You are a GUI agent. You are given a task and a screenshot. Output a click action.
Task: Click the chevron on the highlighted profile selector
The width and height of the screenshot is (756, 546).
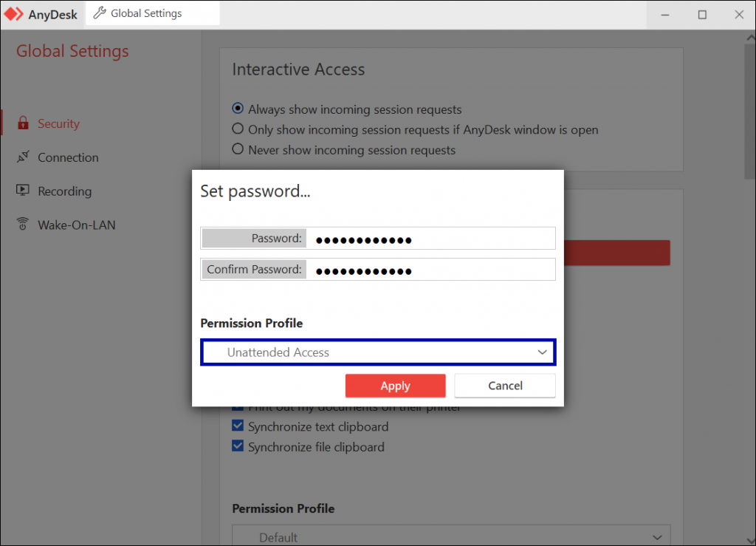coord(541,352)
